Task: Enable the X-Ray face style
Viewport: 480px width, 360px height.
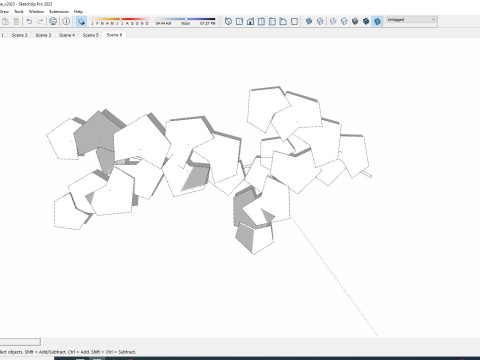Action: click(x=309, y=22)
